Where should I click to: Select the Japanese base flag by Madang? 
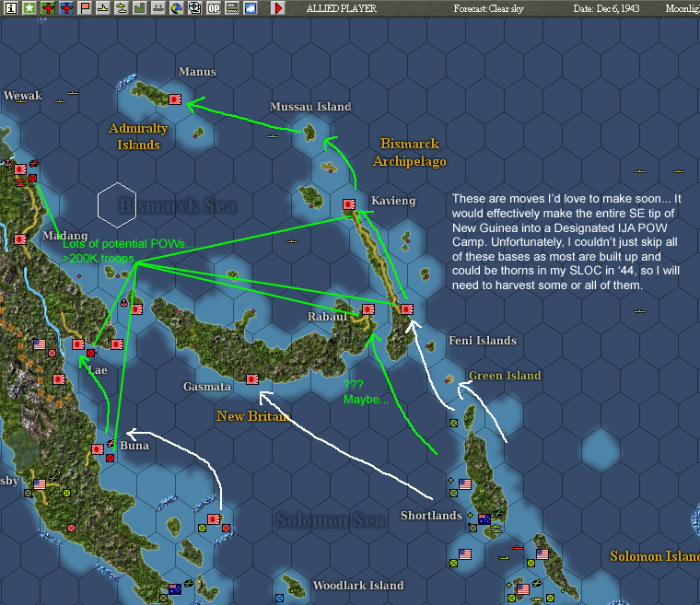pyautogui.click(x=20, y=239)
